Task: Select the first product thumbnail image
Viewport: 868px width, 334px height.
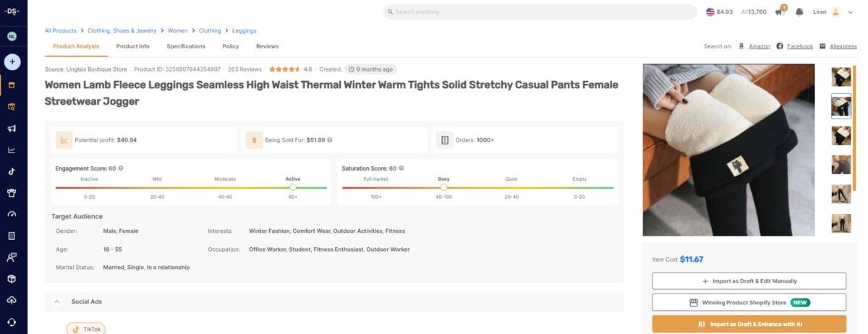Action: pyautogui.click(x=841, y=77)
